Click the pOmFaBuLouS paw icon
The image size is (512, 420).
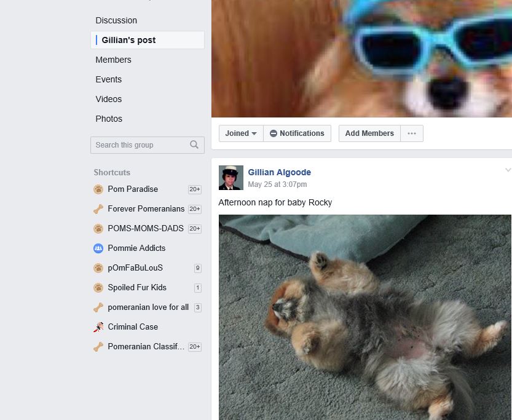click(98, 268)
